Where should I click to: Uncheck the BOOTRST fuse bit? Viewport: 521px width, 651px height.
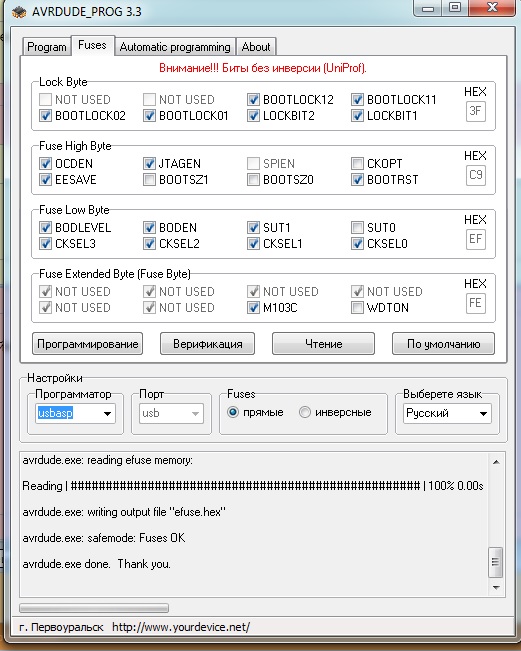[x=357, y=180]
